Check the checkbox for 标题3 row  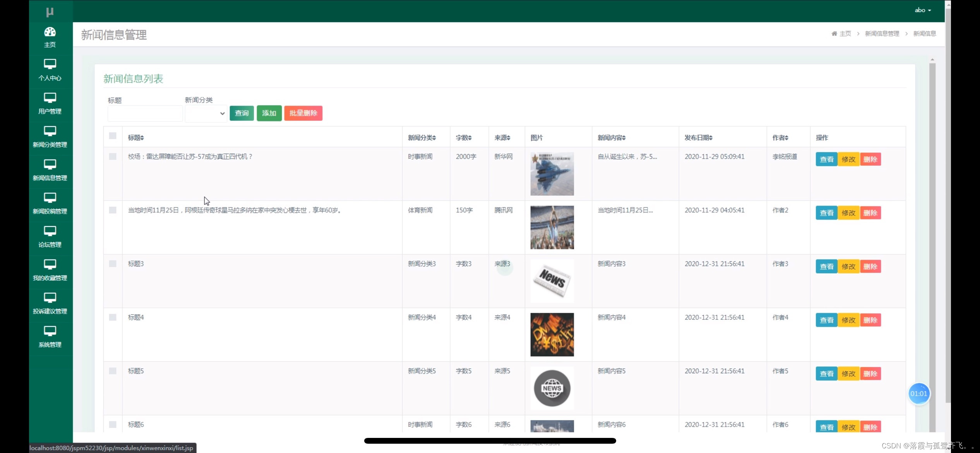pos(113,264)
